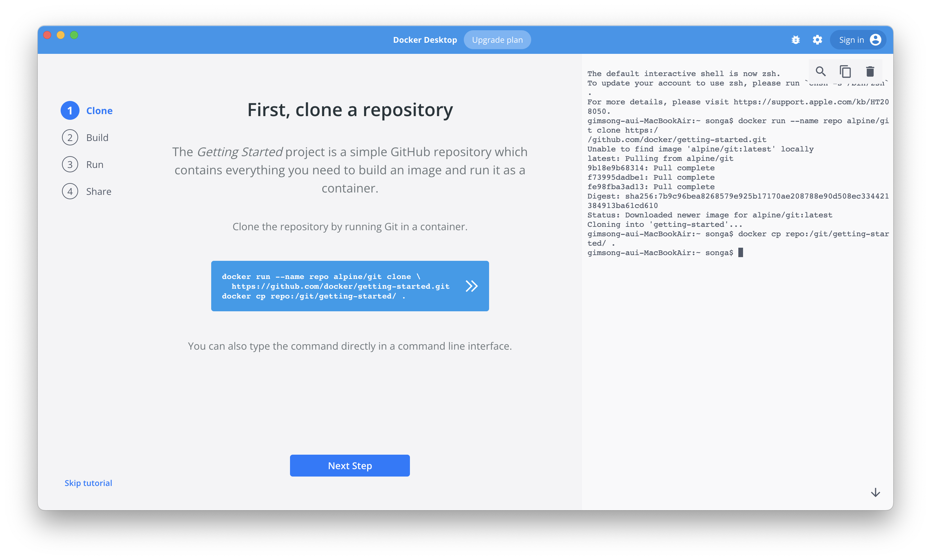
Task: Open the settings gear icon
Action: (817, 40)
